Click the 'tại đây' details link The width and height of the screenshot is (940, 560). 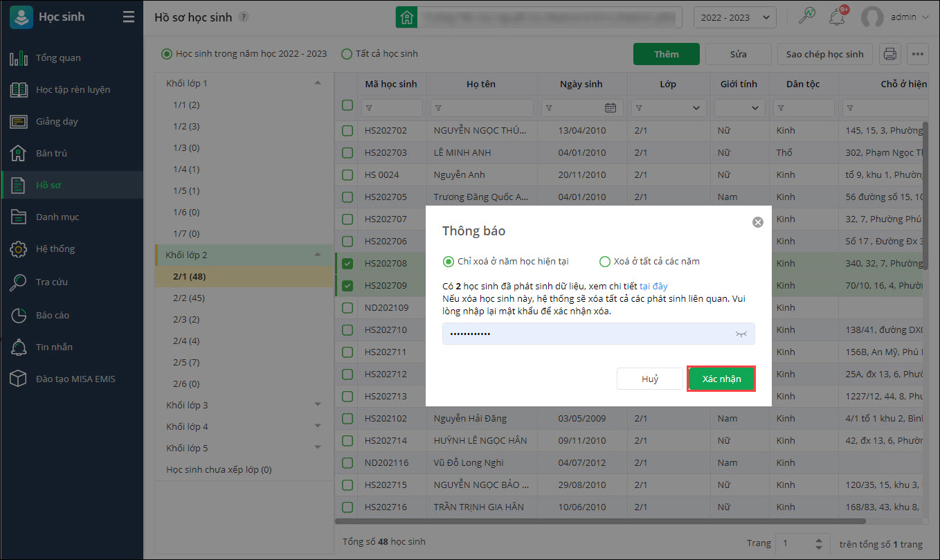[x=653, y=286]
